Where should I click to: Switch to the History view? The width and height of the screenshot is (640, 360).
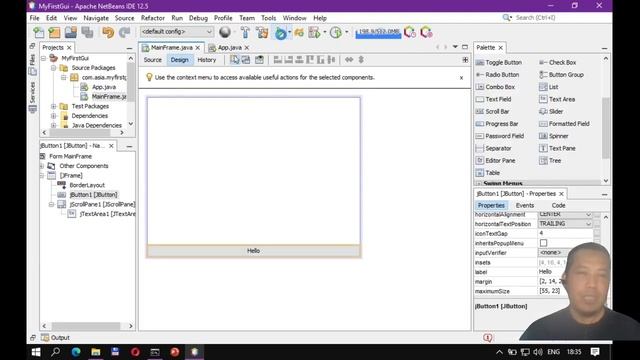click(x=207, y=60)
